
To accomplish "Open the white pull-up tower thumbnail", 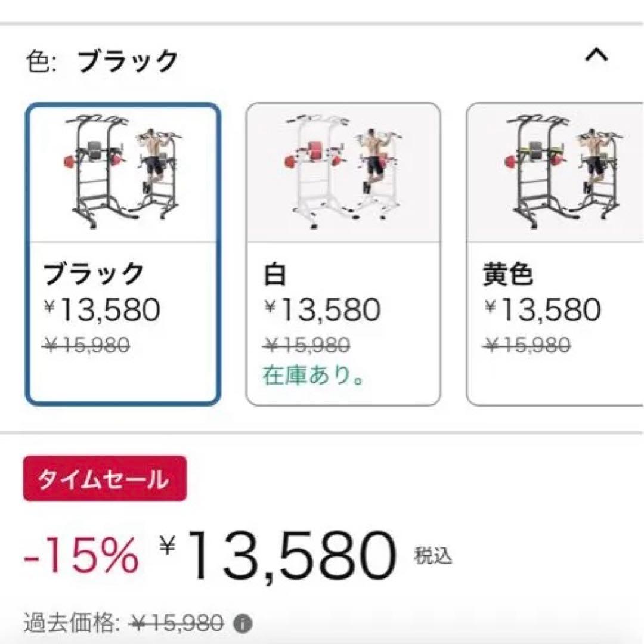I will (343, 172).
